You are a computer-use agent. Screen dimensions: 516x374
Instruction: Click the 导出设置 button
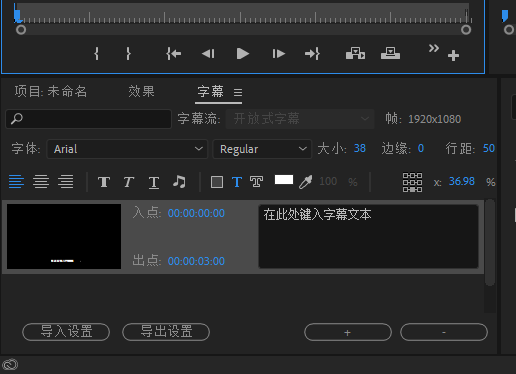coord(166,332)
